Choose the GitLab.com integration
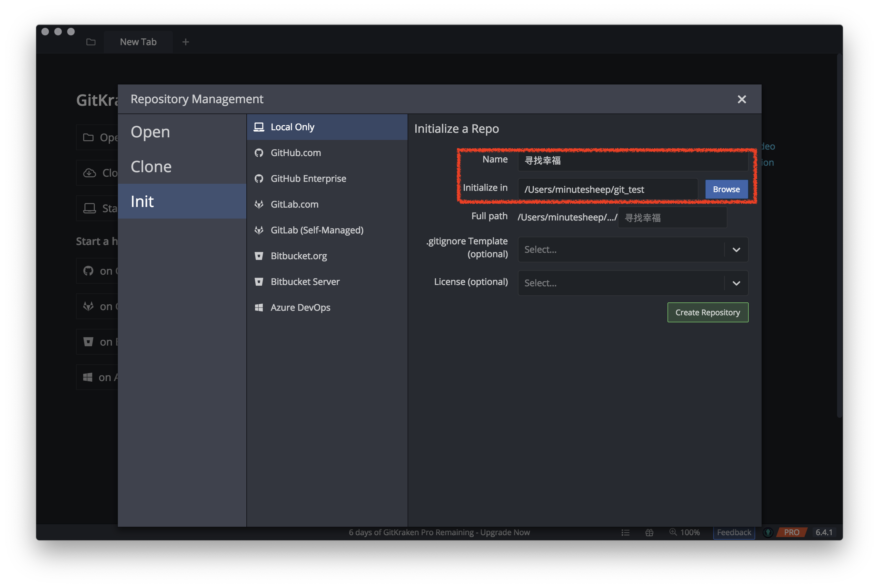 pos(294,204)
